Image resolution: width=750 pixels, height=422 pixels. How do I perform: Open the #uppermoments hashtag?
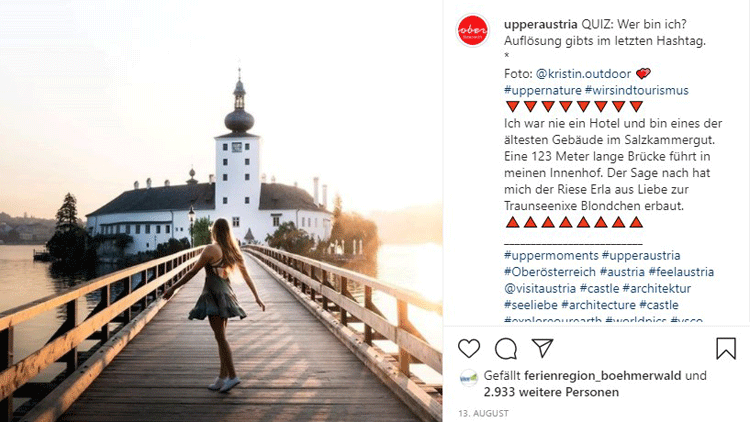551,255
